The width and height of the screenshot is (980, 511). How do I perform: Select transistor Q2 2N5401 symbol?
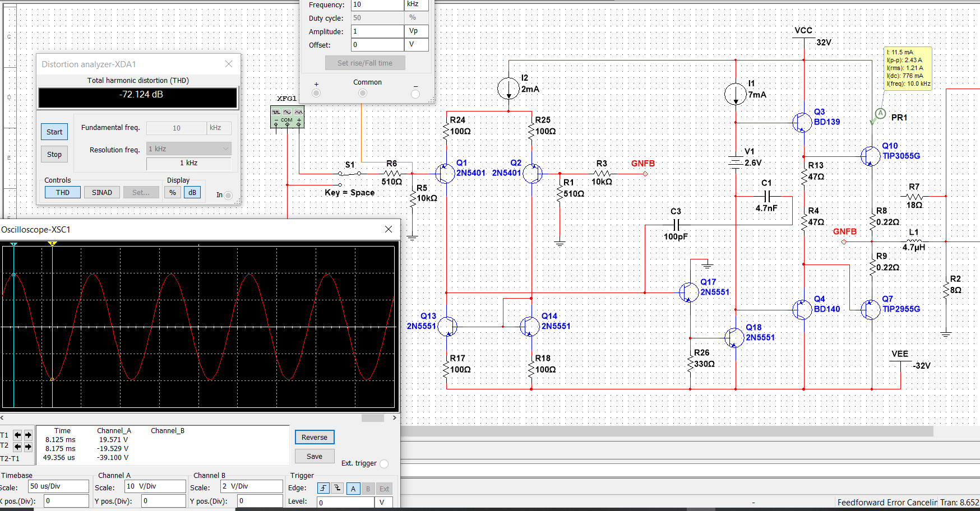(533, 174)
